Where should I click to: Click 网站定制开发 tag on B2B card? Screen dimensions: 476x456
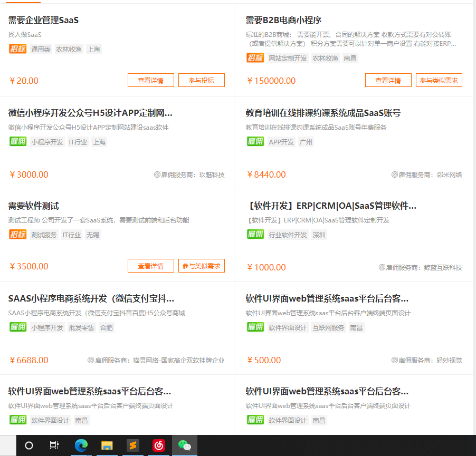click(x=288, y=58)
